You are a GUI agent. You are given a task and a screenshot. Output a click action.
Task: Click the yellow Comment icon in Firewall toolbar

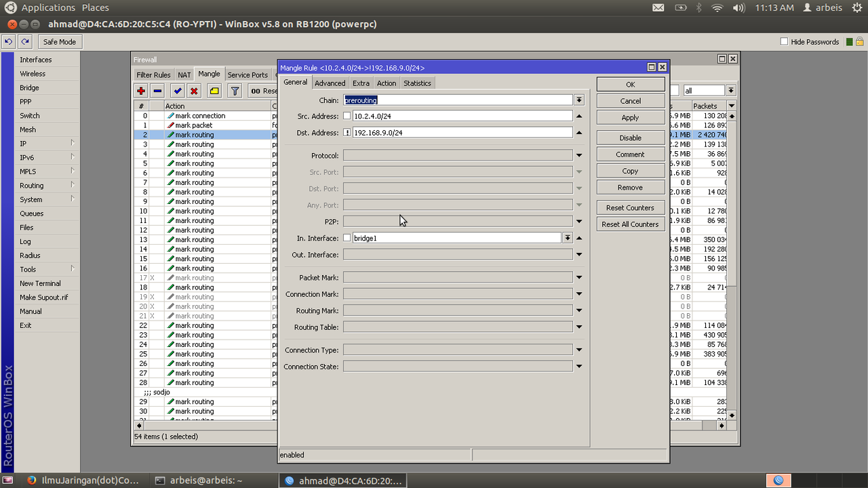(214, 91)
